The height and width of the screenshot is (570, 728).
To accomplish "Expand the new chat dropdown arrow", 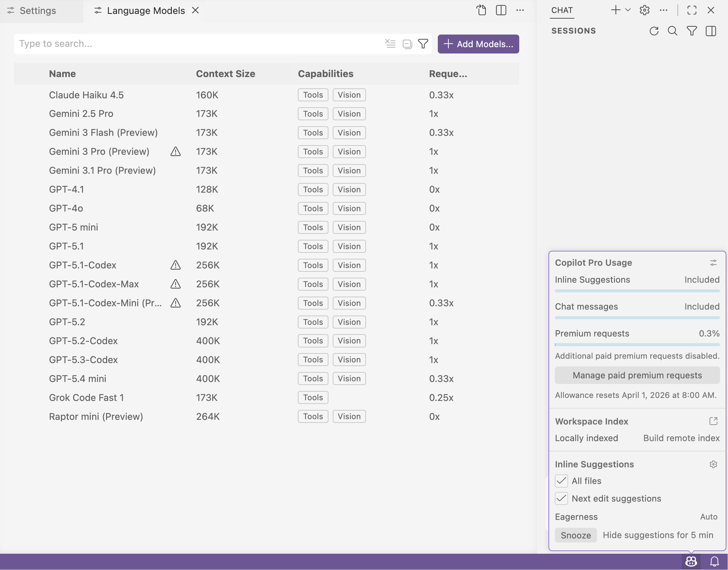I will pyautogui.click(x=628, y=10).
